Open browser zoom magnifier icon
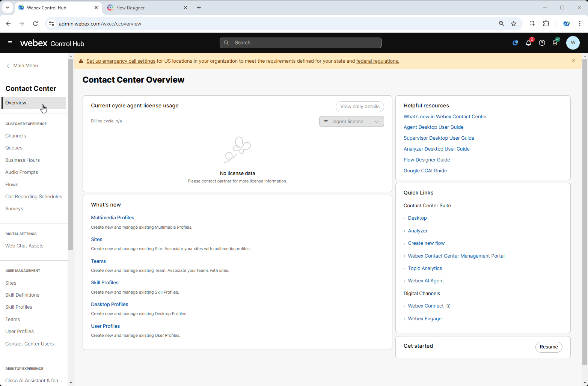 coord(501,24)
